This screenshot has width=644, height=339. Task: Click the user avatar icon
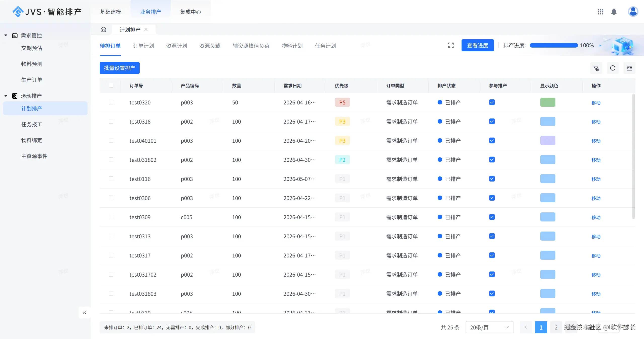pos(633,12)
